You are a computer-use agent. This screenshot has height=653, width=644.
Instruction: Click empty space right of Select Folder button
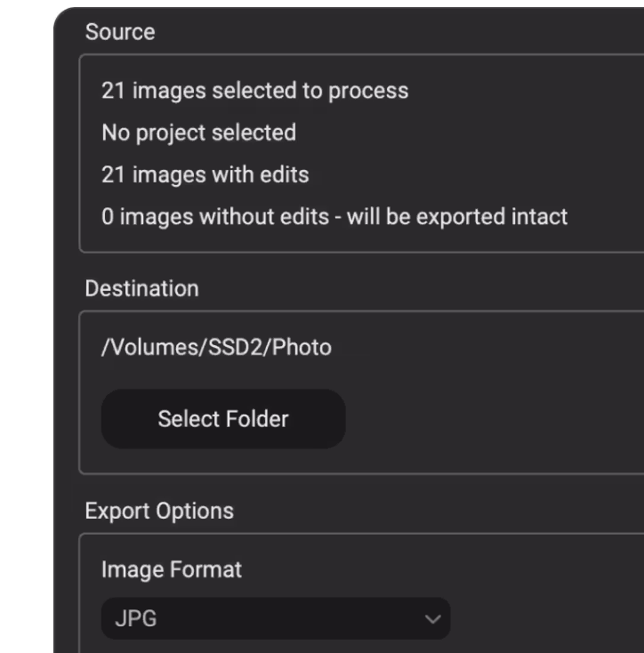tap(489, 418)
